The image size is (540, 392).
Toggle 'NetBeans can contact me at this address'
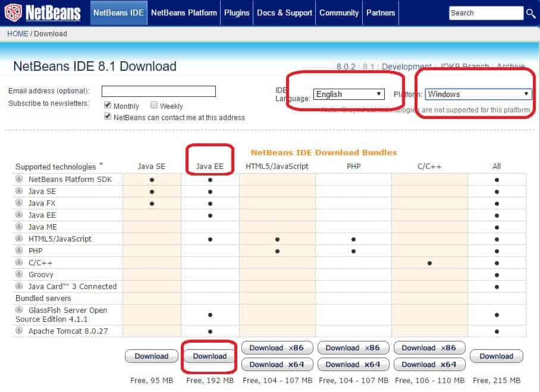click(x=108, y=117)
